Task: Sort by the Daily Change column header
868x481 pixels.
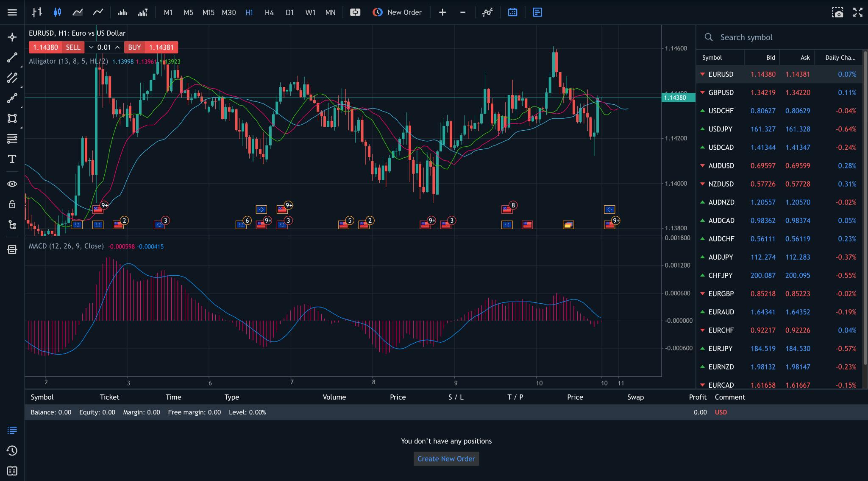Action: click(x=840, y=57)
